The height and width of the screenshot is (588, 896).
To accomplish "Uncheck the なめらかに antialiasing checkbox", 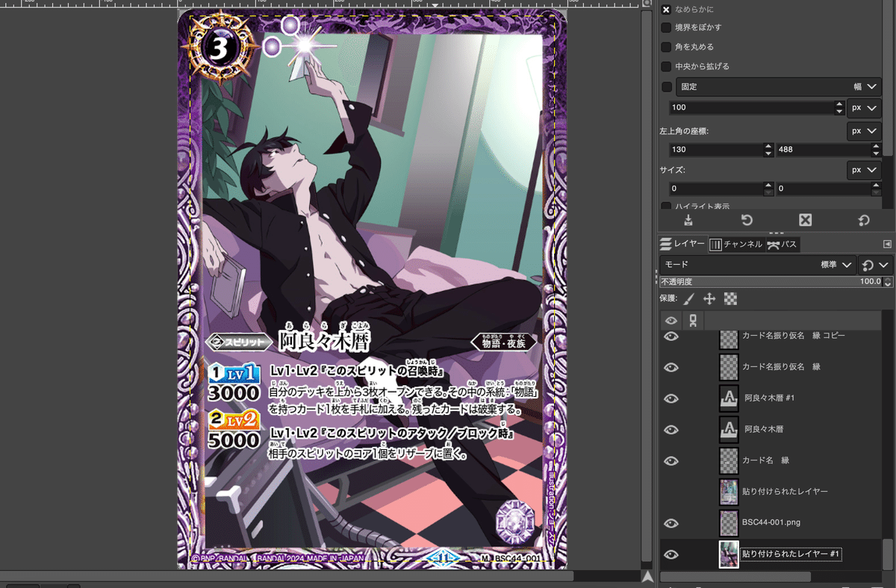I will (666, 9).
